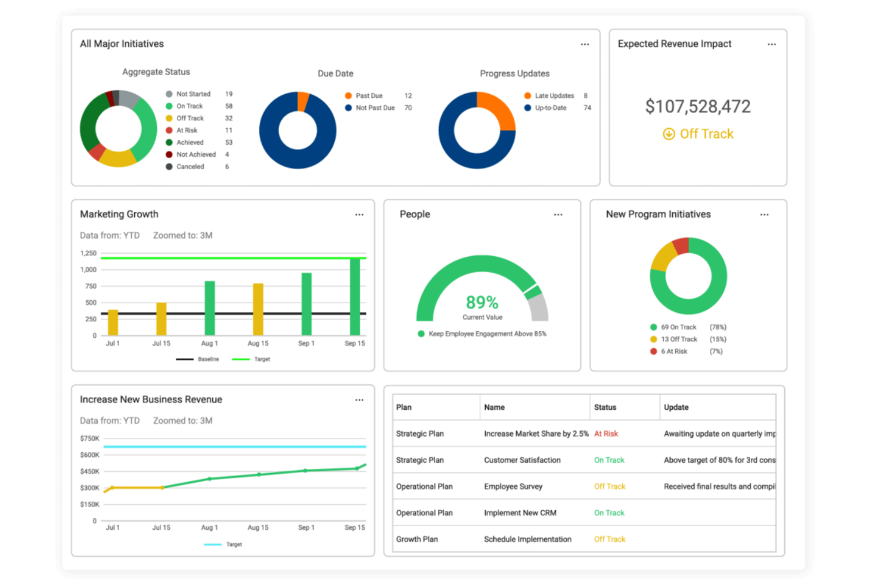Toggle Late Updates legend entry
The width and height of the screenshot is (882, 588).
click(554, 96)
